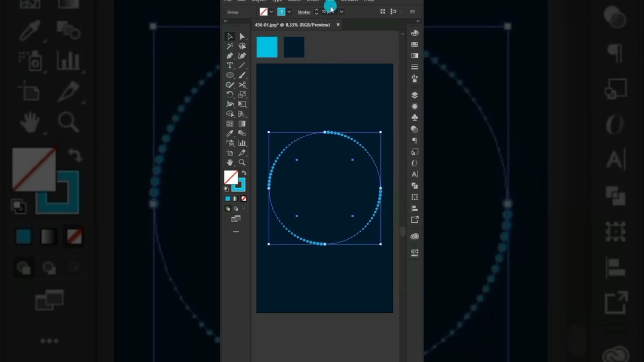Expand the toolbar with double arrows
This screenshot has height=362, width=644.
(x=225, y=21)
